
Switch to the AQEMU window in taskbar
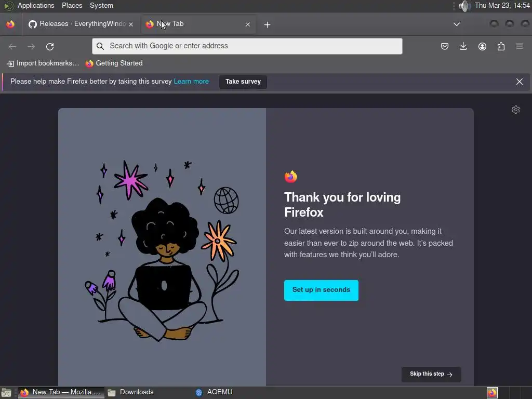[x=215, y=393]
